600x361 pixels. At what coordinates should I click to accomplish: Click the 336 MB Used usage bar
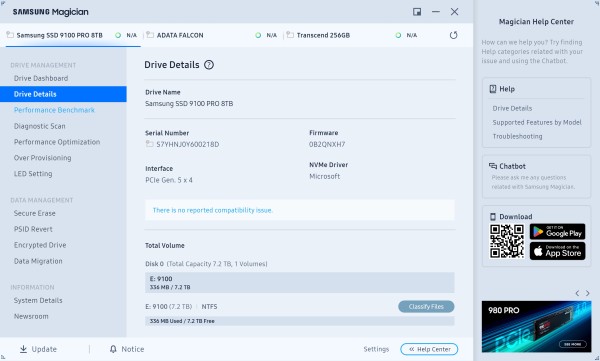300,321
